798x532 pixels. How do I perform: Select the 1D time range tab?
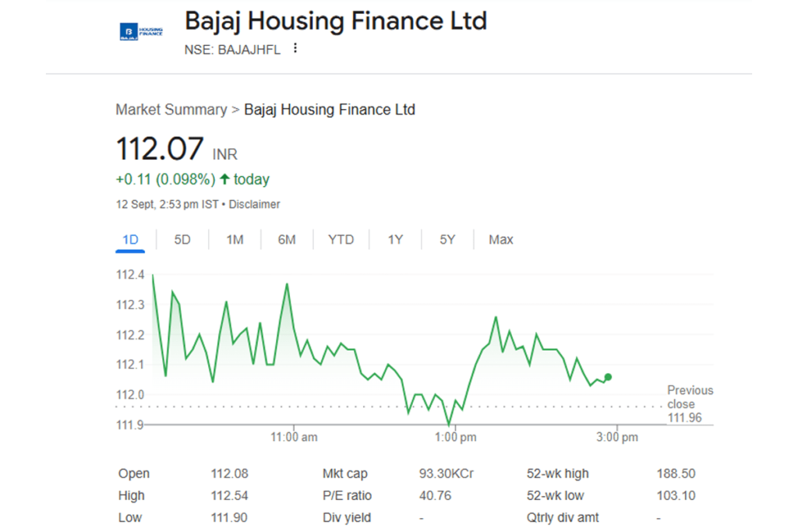(x=130, y=240)
